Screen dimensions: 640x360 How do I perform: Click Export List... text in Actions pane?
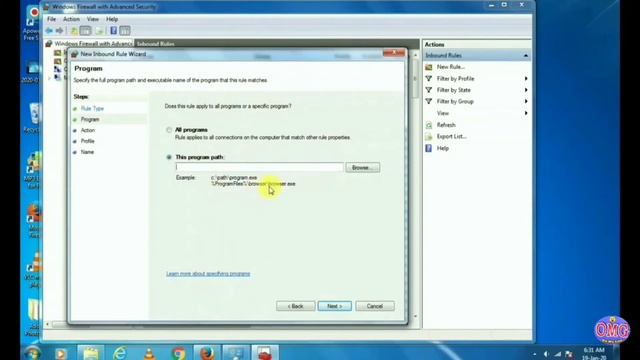point(451,137)
